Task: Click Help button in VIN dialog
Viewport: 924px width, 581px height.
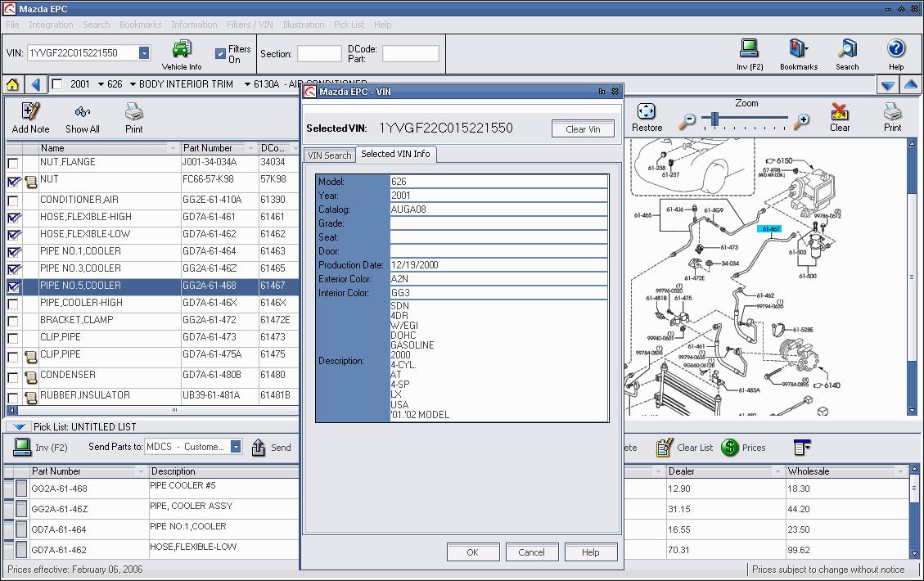Action: point(590,552)
